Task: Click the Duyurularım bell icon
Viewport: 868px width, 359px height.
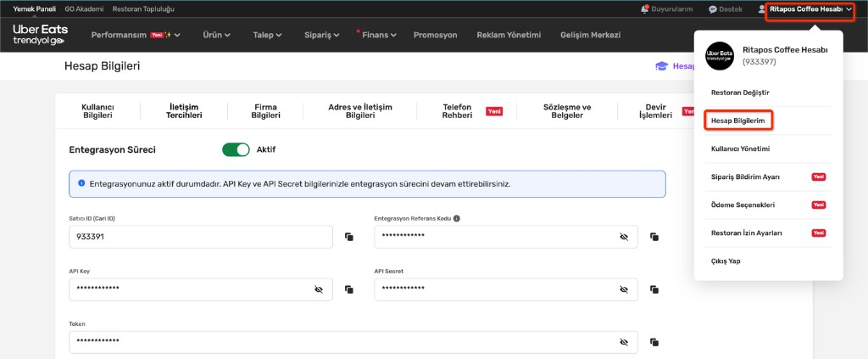Action: [644, 8]
